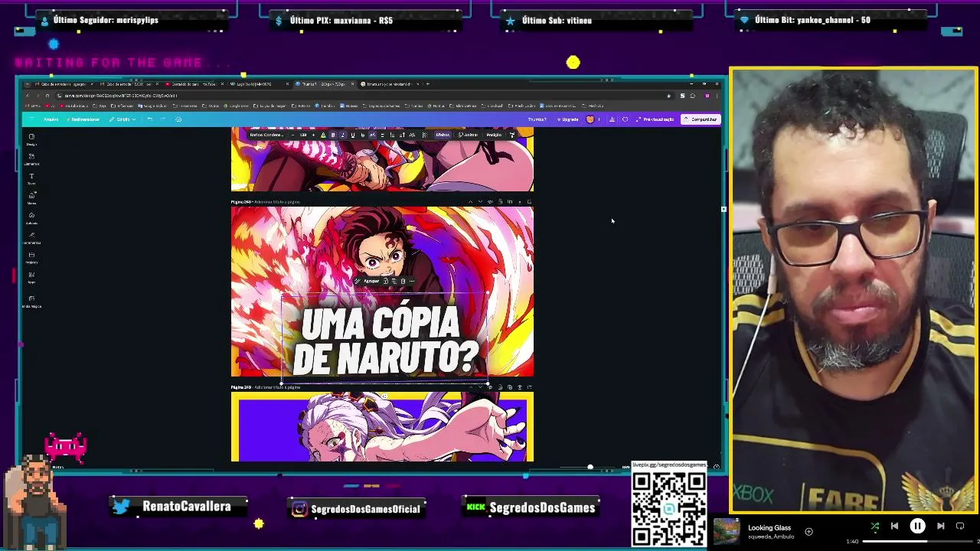Image resolution: width=980 pixels, height=551 pixels.
Task: Open the Arquivo menu
Action: pos(51,119)
